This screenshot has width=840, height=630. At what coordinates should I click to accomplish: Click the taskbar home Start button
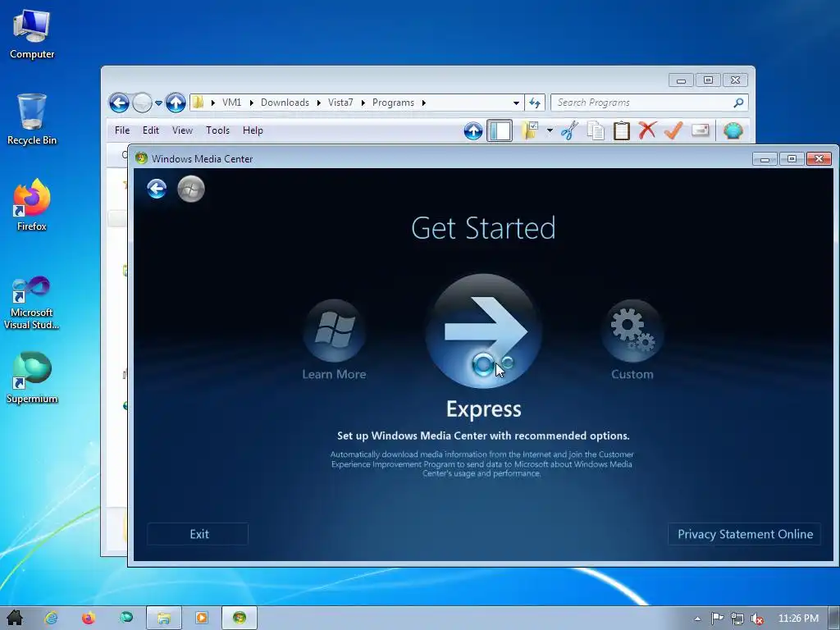point(15,618)
